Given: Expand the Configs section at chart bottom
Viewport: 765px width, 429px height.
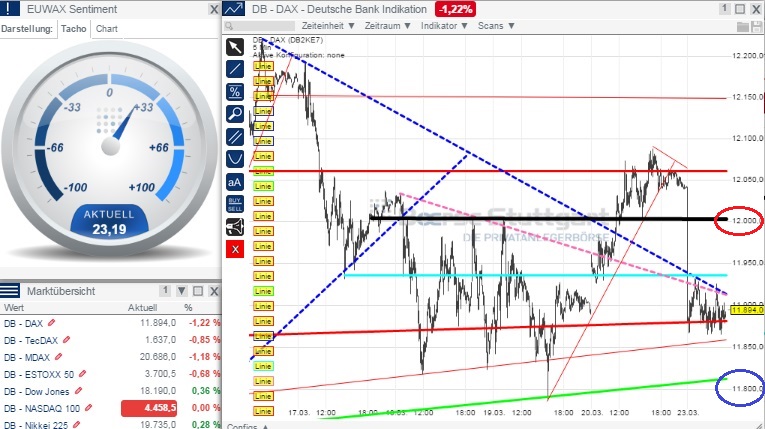Looking at the screenshot, I should point(247,426).
